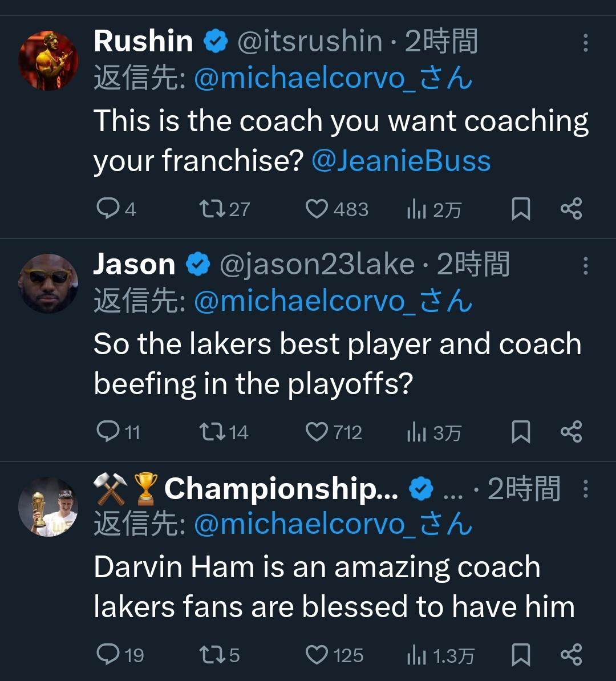Share the Darvin Ham tweet
The width and height of the screenshot is (616, 681).
(x=571, y=655)
